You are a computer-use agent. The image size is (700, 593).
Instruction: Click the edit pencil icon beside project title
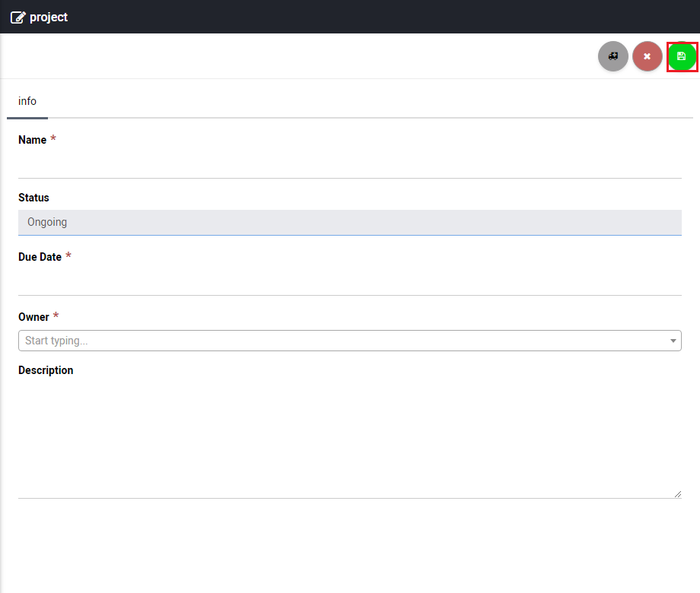click(x=17, y=17)
